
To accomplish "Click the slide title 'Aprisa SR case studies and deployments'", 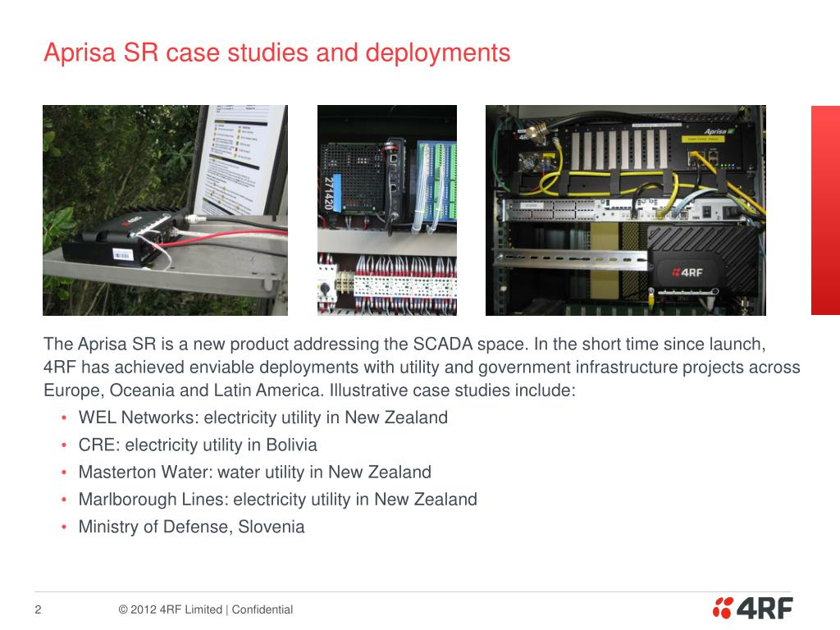I will coord(277,52).
